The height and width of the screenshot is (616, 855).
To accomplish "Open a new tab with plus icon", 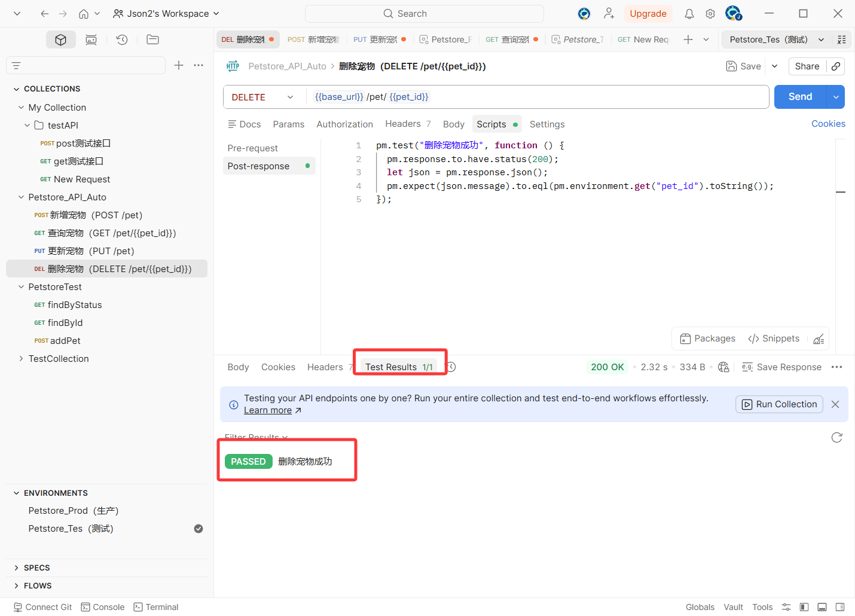I will pos(688,39).
